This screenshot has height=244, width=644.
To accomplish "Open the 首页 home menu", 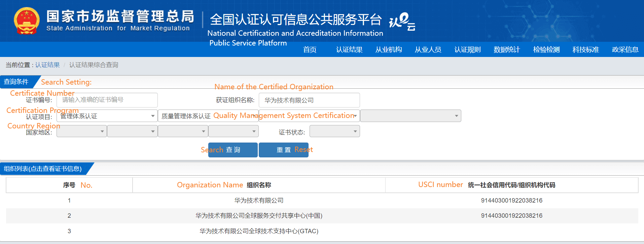I will click(x=310, y=50).
